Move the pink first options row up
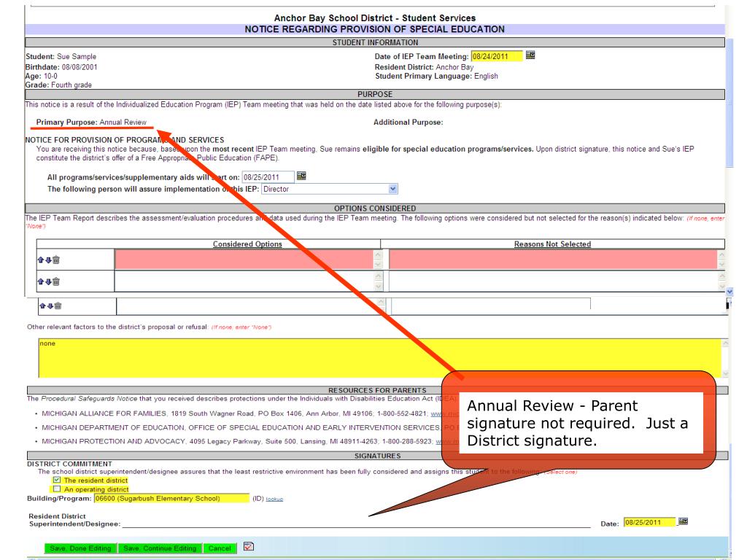The width and height of the screenshot is (747, 560). pyautogui.click(x=41, y=260)
